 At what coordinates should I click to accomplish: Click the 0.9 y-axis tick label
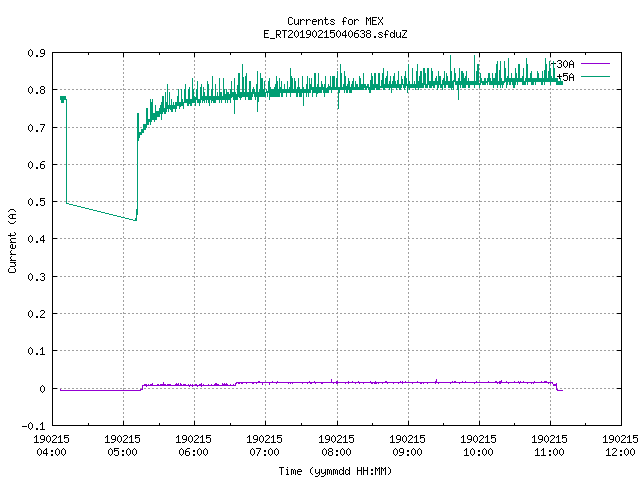36,53
